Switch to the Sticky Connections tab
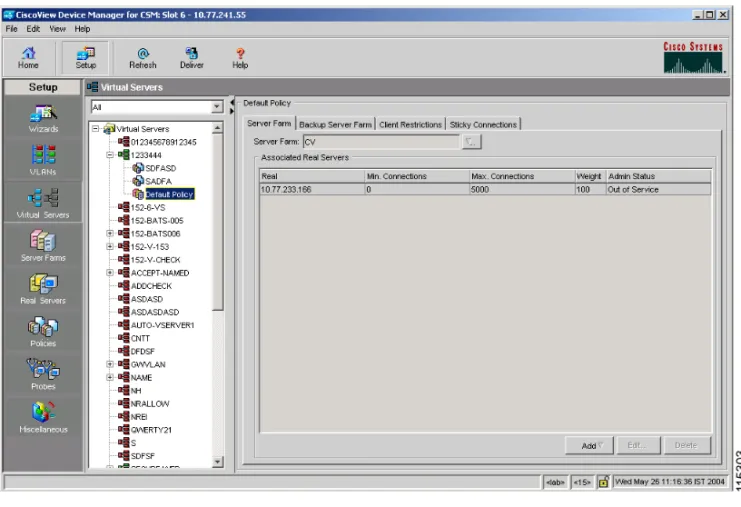 pyautogui.click(x=483, y=124)
